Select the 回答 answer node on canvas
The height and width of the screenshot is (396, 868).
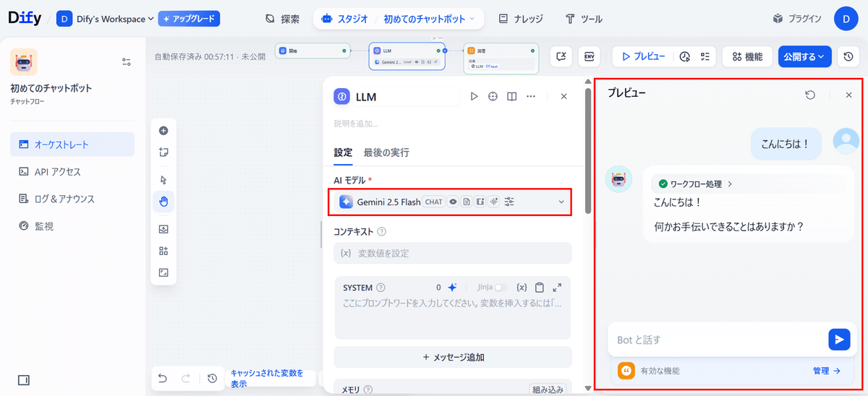(501, 58)
